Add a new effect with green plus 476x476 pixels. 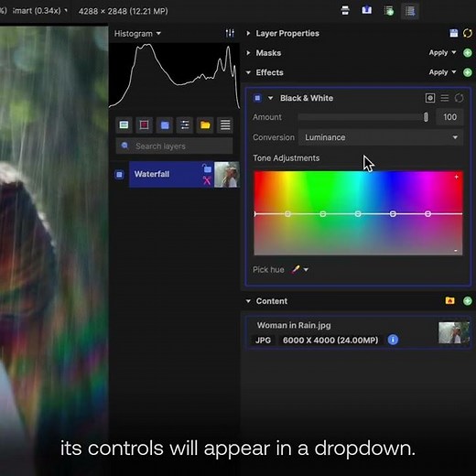(467, 72)
